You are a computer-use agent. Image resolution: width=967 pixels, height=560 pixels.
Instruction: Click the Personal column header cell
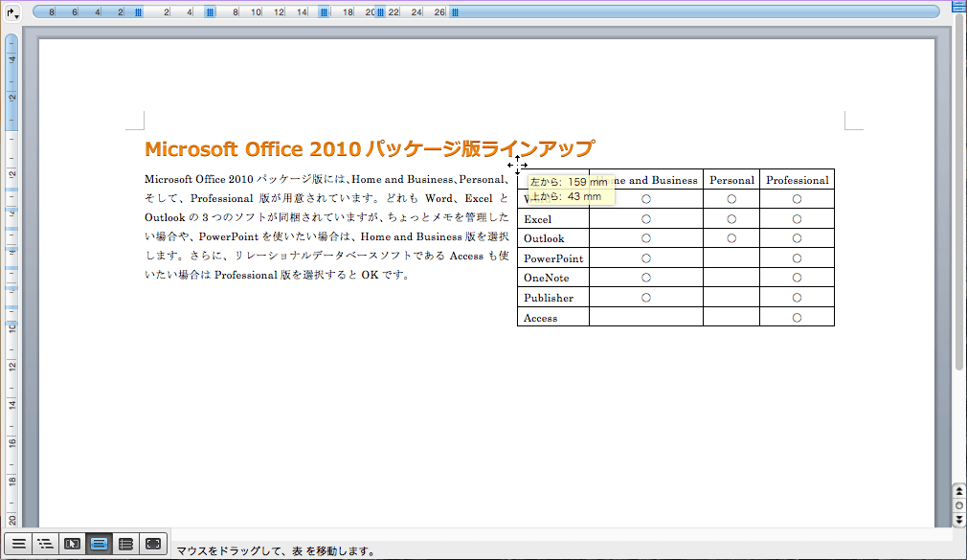pyautogui.click(x=731, y=179)
